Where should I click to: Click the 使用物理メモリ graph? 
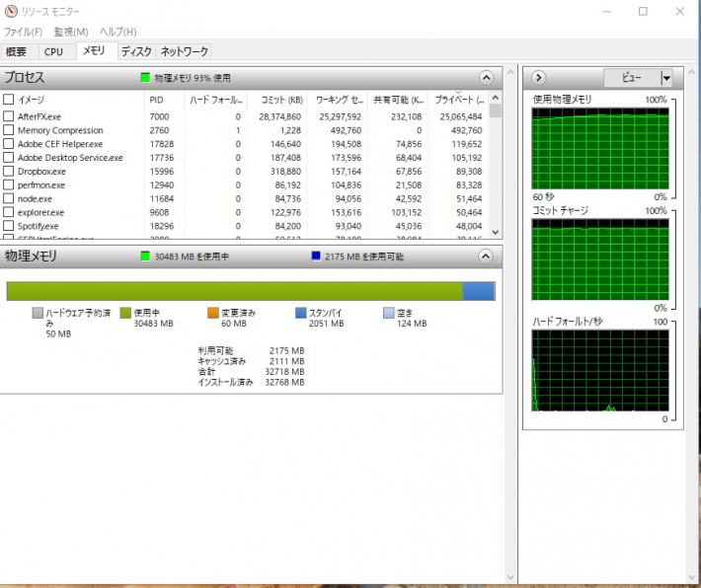[x=600, y=148]
